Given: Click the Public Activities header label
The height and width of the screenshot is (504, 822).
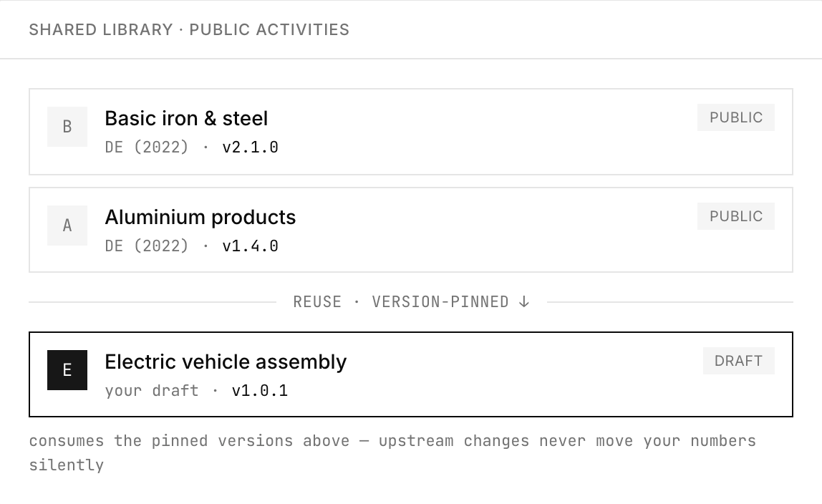Looking at the screenshot, I should 269,29.
